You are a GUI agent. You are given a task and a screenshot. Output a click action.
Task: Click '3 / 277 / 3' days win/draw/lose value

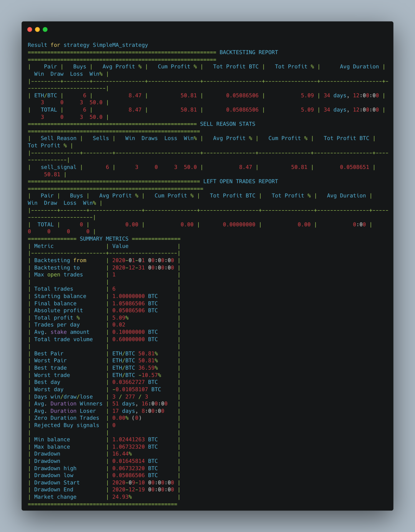tap(130, 397)
